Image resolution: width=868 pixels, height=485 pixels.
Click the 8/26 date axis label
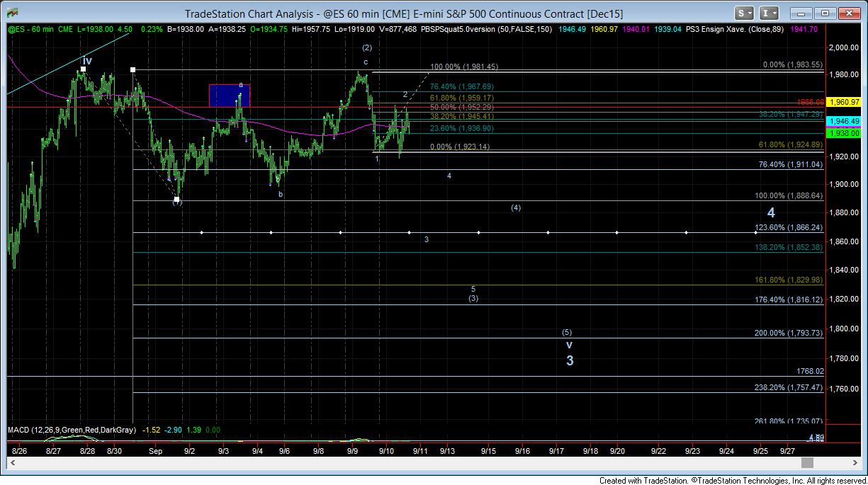click(x=18, y=450)
